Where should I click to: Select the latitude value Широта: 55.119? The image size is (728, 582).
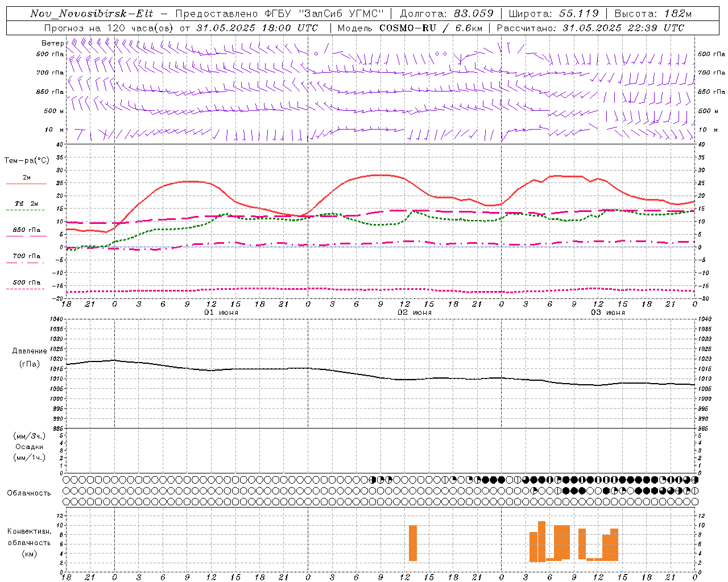pyautogui.click(x=553, y=14)
